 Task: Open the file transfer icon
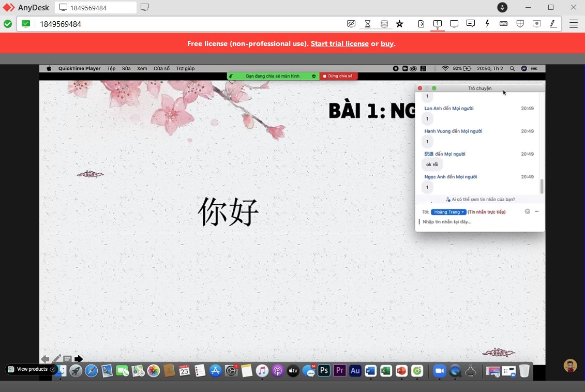[421, 24]
